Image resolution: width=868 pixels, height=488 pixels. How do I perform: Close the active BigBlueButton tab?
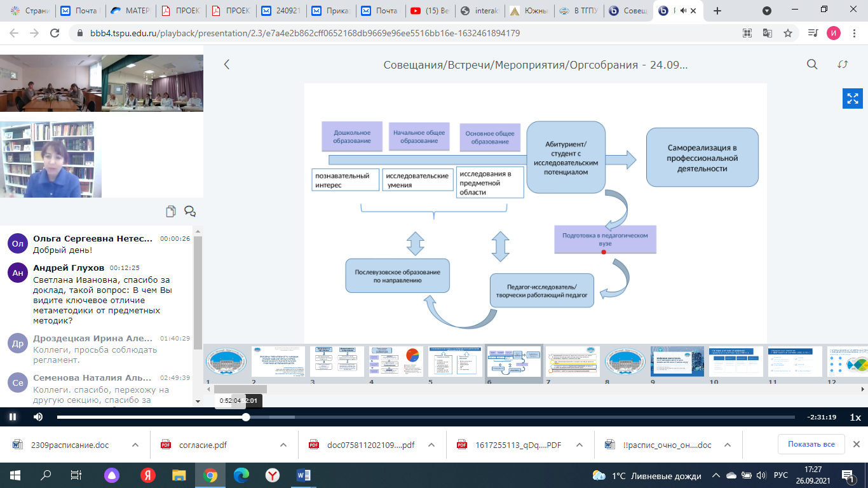(x=693, y=11)
